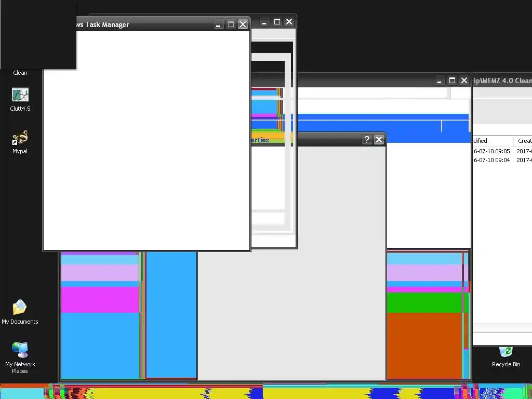Open My Network Places desktop icon

20,357
